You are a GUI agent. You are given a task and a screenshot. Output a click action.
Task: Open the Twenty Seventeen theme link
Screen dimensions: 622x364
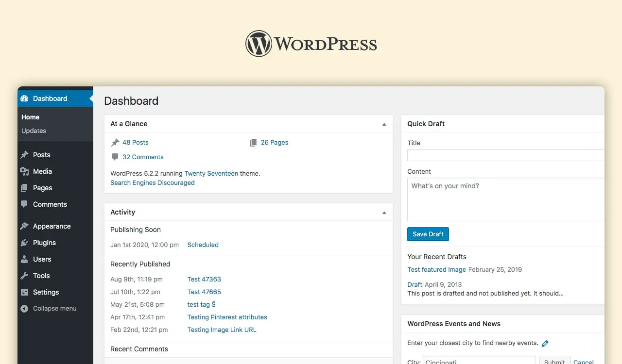(x=211, y=173)
